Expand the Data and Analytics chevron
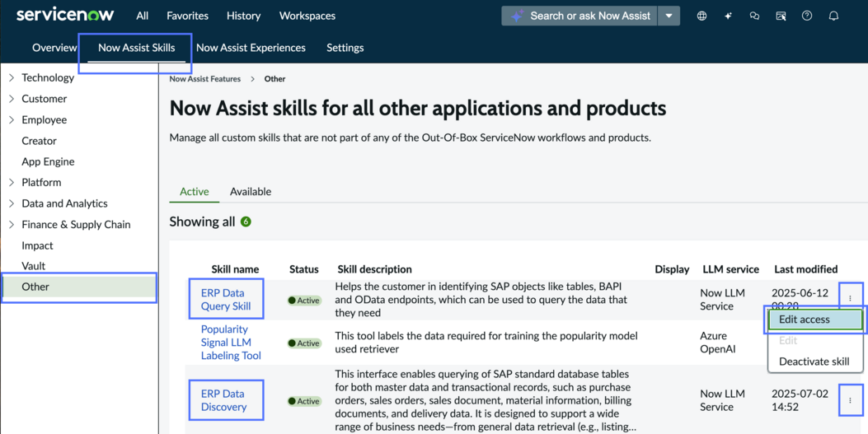This screenshot has height=434, width=868. point(12,203)
